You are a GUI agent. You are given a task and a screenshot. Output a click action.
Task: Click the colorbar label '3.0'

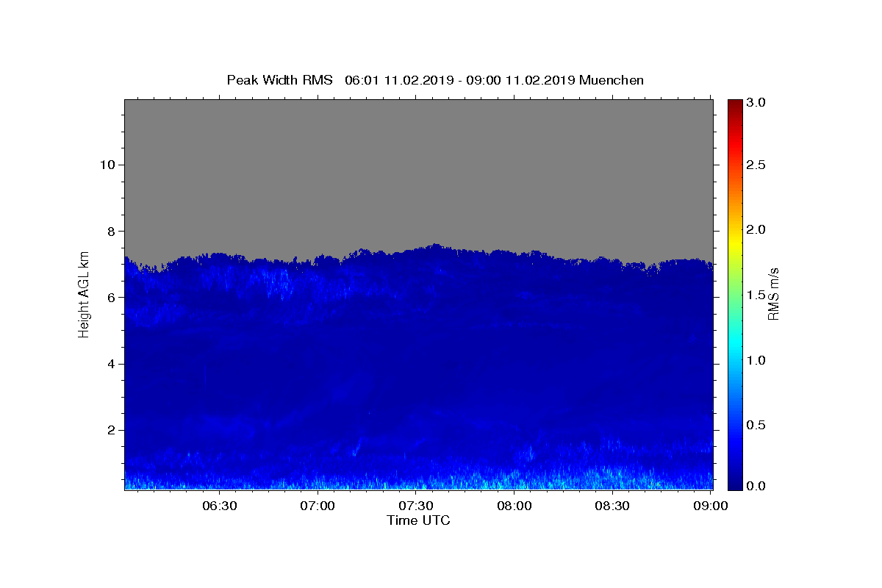coord(757,103)
